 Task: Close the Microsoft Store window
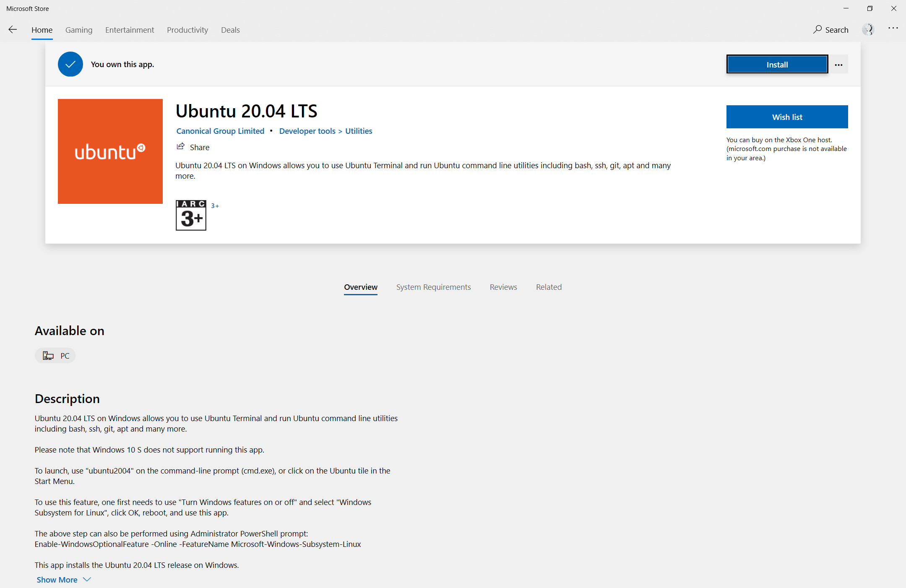click(894, 8)
